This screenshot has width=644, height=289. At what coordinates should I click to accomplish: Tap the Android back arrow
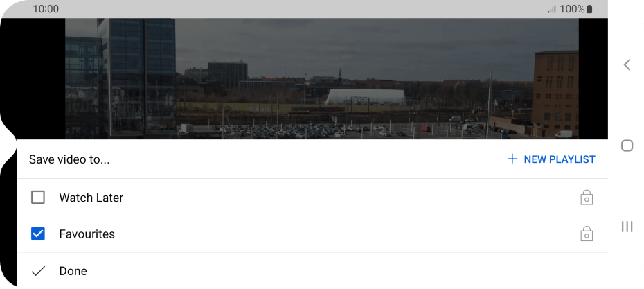coord(627,65)
